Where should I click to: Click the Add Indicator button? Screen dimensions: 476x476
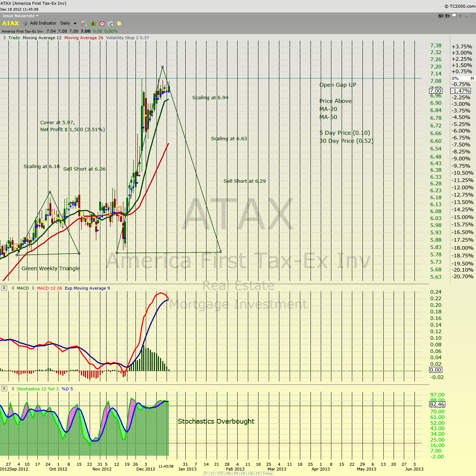[x=43, y=23]
